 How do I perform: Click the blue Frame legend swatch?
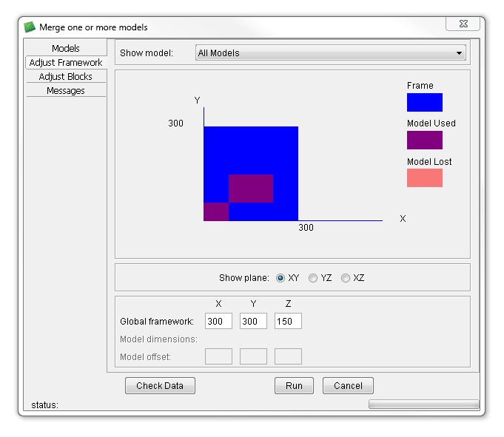425,103
